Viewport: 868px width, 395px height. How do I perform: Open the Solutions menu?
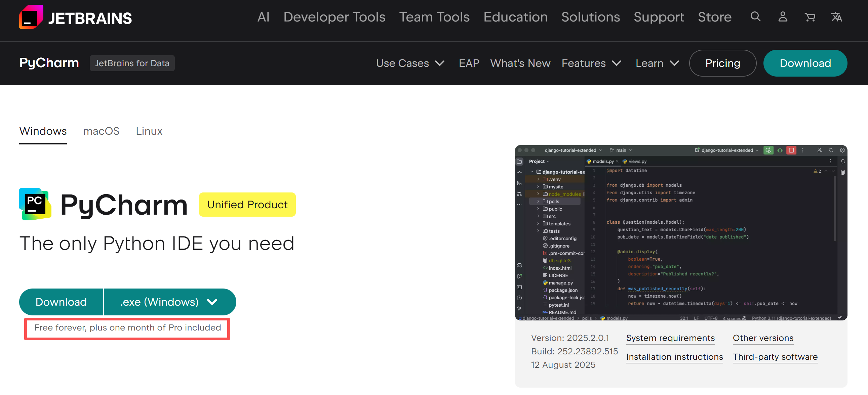590,17
